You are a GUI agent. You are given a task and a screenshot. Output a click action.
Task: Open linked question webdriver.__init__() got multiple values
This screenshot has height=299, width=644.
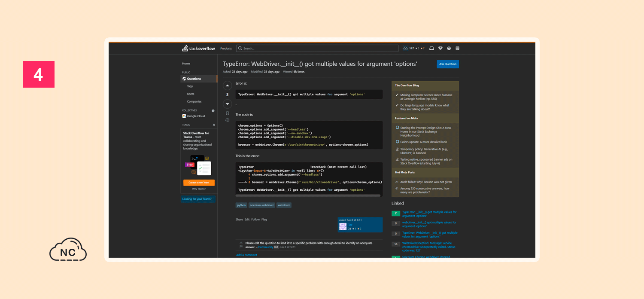coord(429,224)
